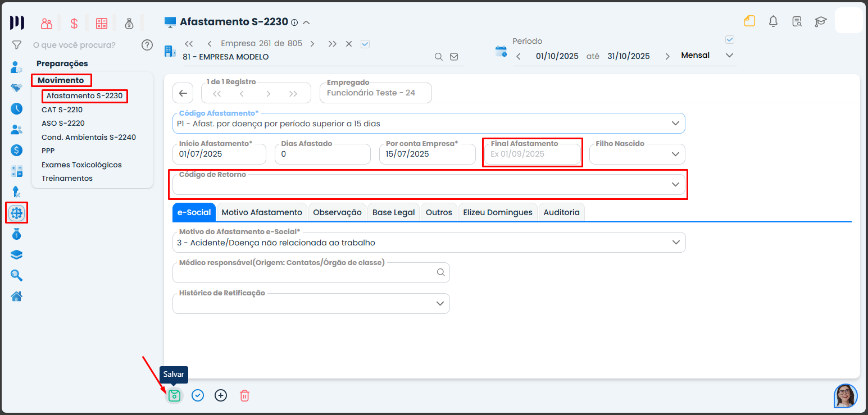The height and width of the screenshot is (415, 868).
Task: Clear company selection with X button
Action: (349, 44)
